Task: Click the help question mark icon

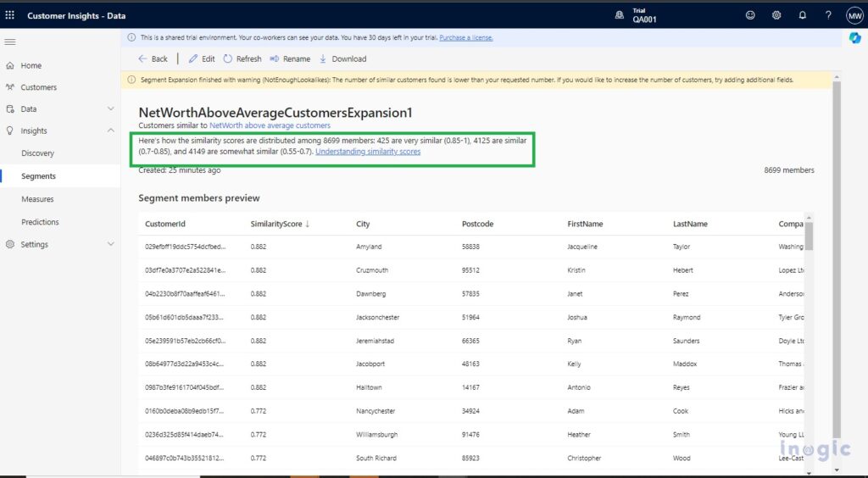Action: click(x=828, y=15)
